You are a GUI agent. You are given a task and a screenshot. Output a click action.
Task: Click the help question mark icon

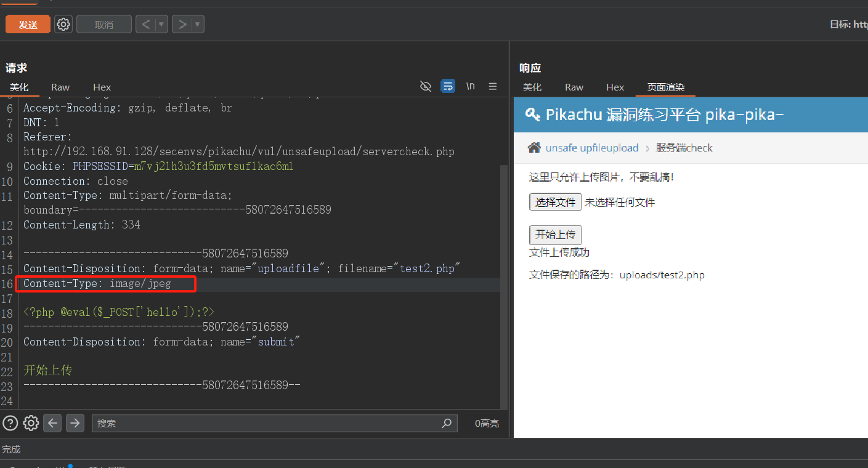pos(10,423)
